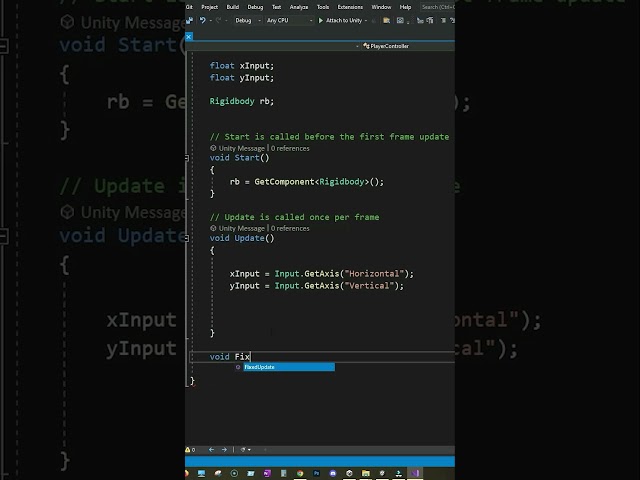This screenshot has height=480, width=640.
Task: Click '0 references' above void Start
Action: tap(290, 148)
